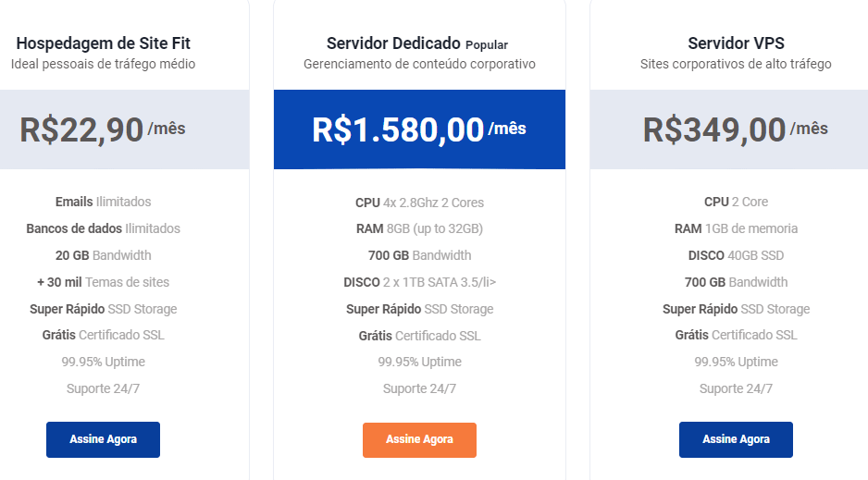Select the Servidor VPS plan title

pos(736,43)
